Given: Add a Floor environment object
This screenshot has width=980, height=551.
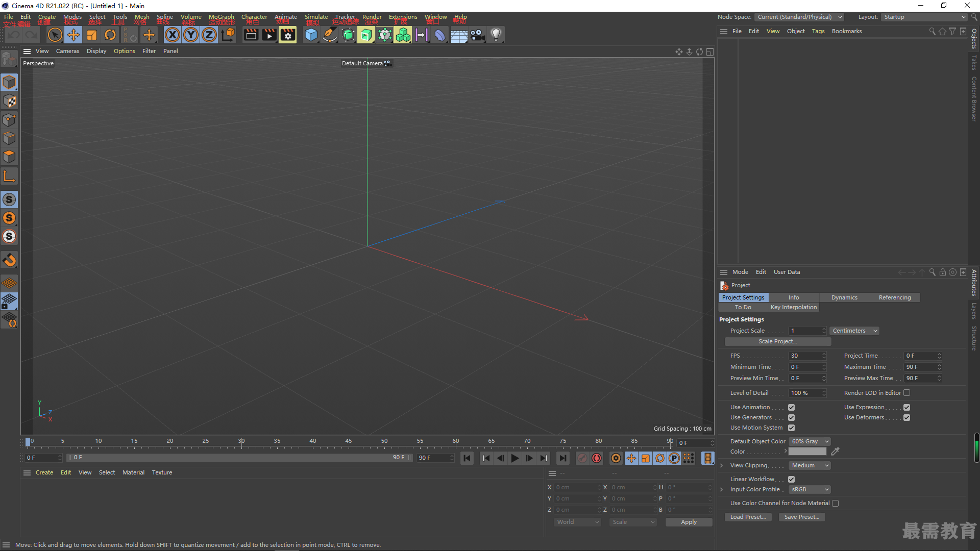Looking at the screenshot, I should coord(459,35).
